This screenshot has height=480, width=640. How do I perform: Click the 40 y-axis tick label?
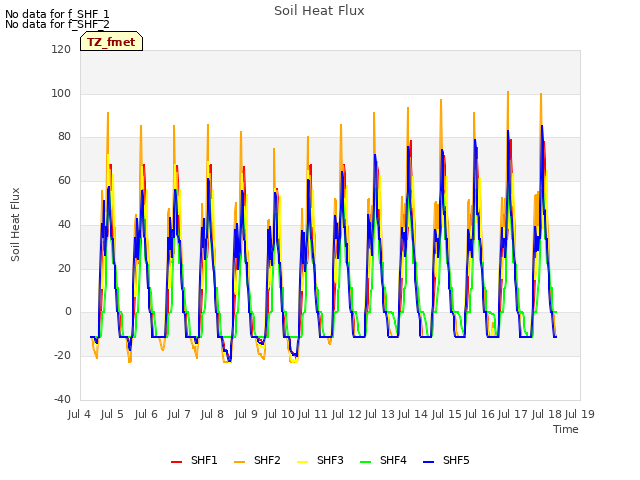[64, 224]
